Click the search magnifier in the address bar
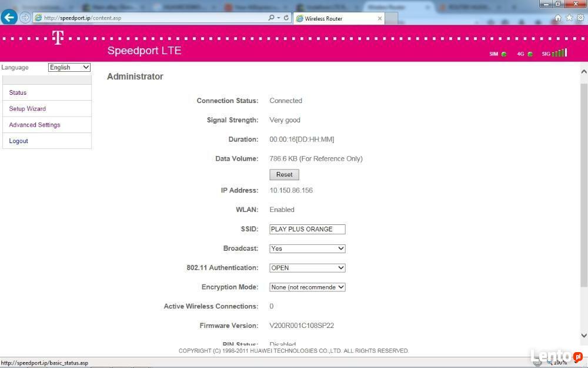 click(271, 18)
